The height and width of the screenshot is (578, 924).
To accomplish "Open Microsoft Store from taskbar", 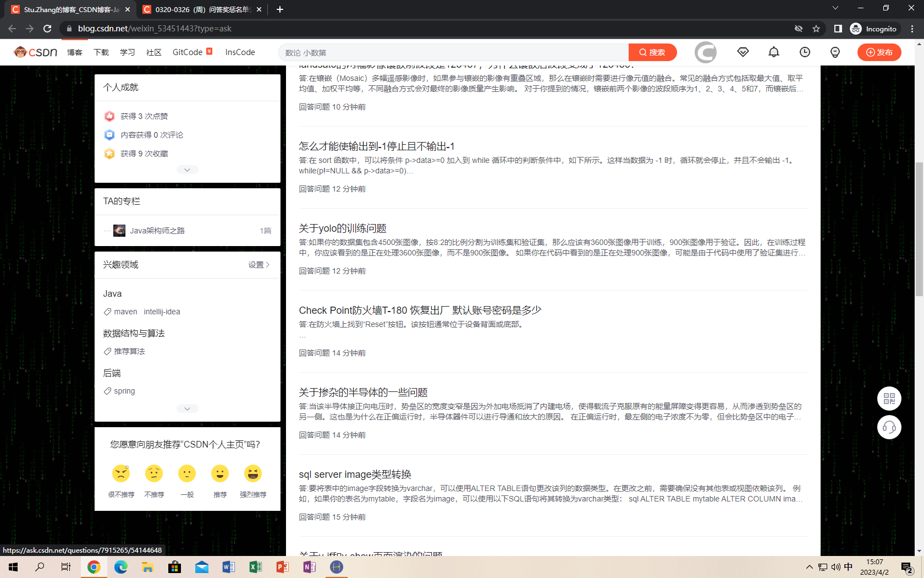I will coord(175,567).
